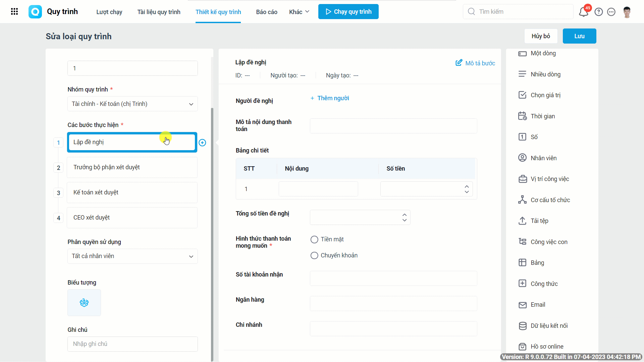Click the Tìm kiếm search field
The height and width of the screenshot is (362, 644).
(518, 12)
